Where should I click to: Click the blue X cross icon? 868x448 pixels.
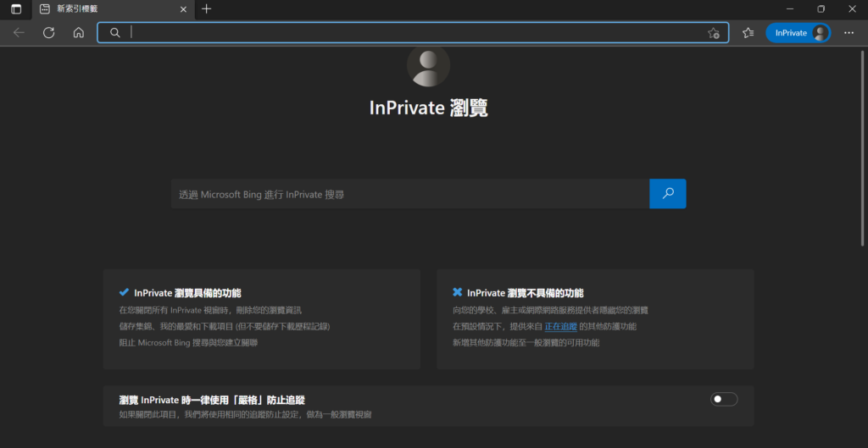[457, 292]
